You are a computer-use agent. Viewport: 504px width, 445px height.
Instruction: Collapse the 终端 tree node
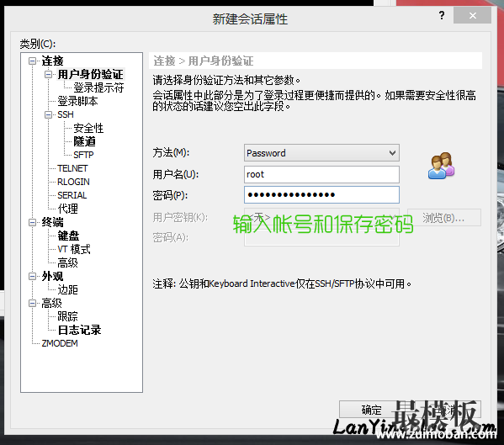32,222
